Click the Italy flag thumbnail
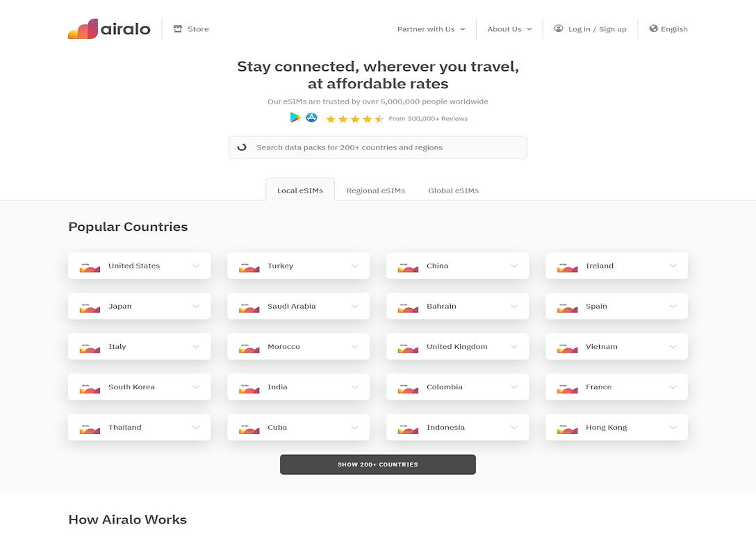This screenshot has height=543, width=756. point(90,348)
